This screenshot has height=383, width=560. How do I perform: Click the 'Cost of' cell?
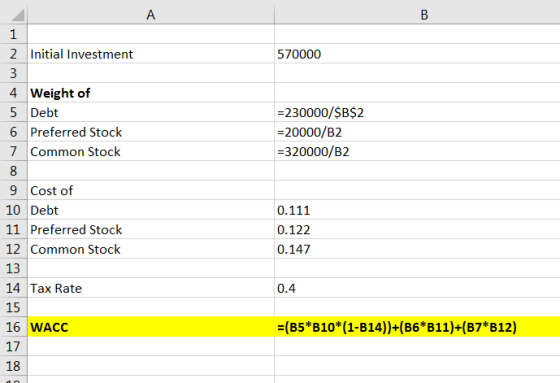tap(151, 190)
